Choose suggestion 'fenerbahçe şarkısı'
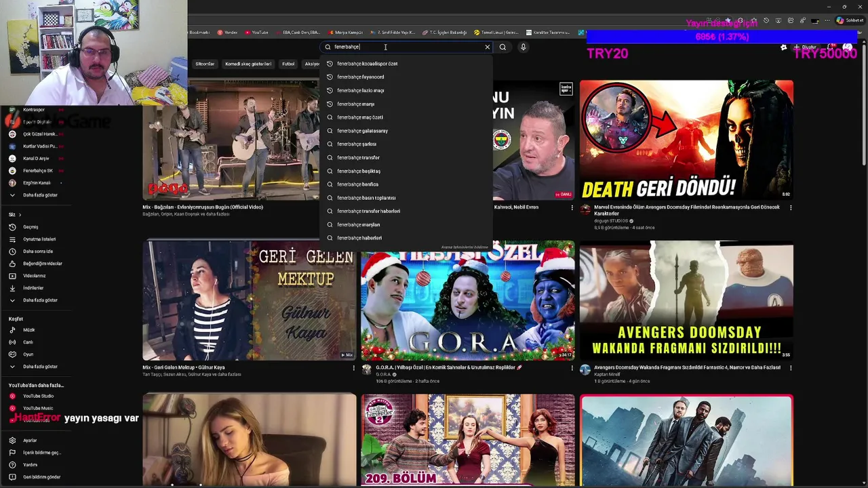 tap(406, 144)
